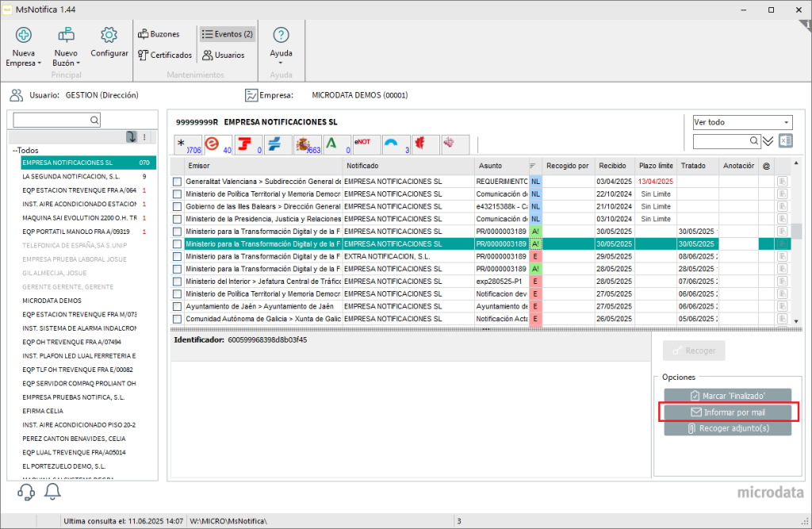Select the blue double-stripe logo mailbox tab

pyautogui.click(x=278, y=145)
